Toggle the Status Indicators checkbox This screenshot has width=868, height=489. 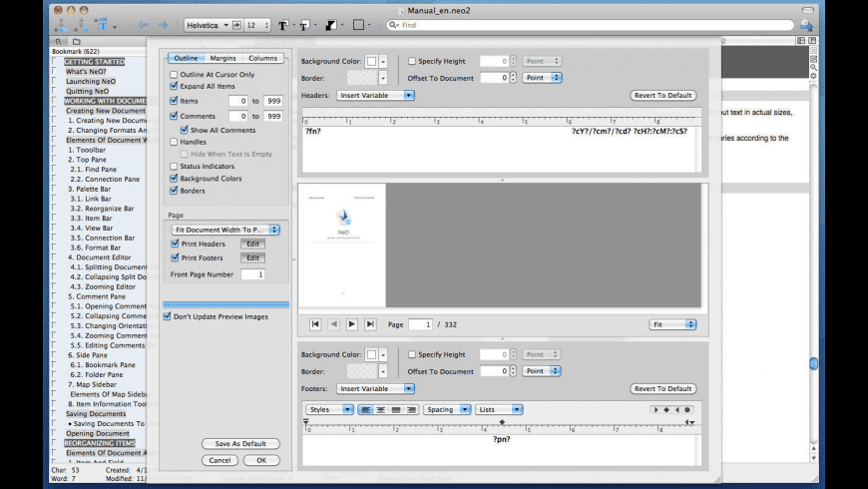tap(175, 167)
